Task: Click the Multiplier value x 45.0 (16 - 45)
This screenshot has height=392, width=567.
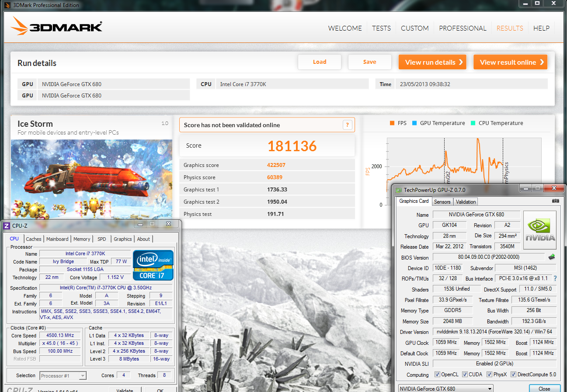Action: click(59, 343)
